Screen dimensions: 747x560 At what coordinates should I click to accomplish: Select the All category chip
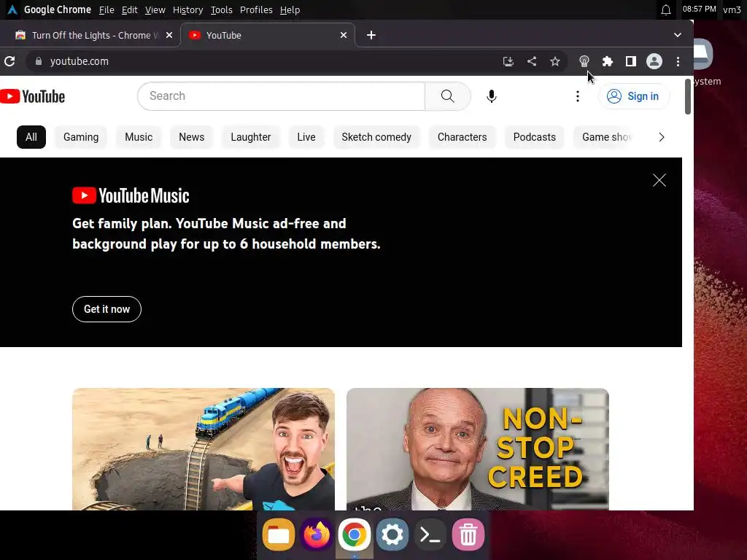click(31, 137)
